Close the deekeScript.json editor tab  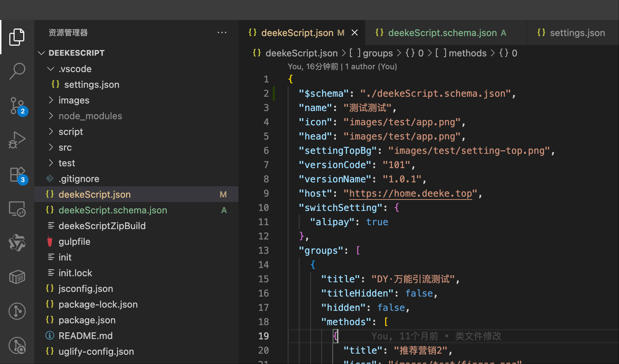[354, 33]
